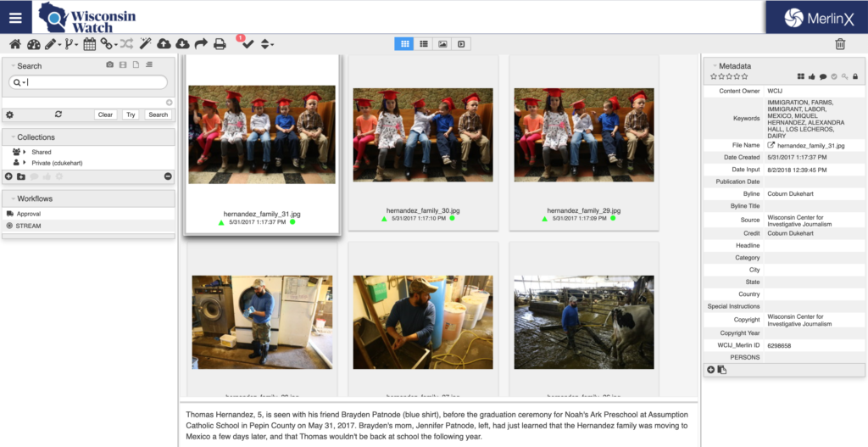Screen dimensions: 868x447
Task: Add metadata field with plus icon at bottom
Action: [711, 370]
